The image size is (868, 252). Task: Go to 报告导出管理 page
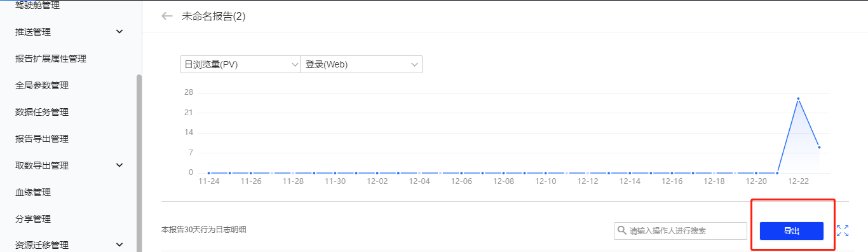(42, 139)
